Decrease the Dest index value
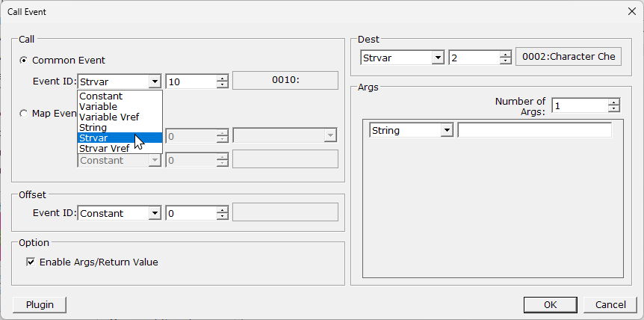Screen dimensions: 644x320 (x=506, y=61)
